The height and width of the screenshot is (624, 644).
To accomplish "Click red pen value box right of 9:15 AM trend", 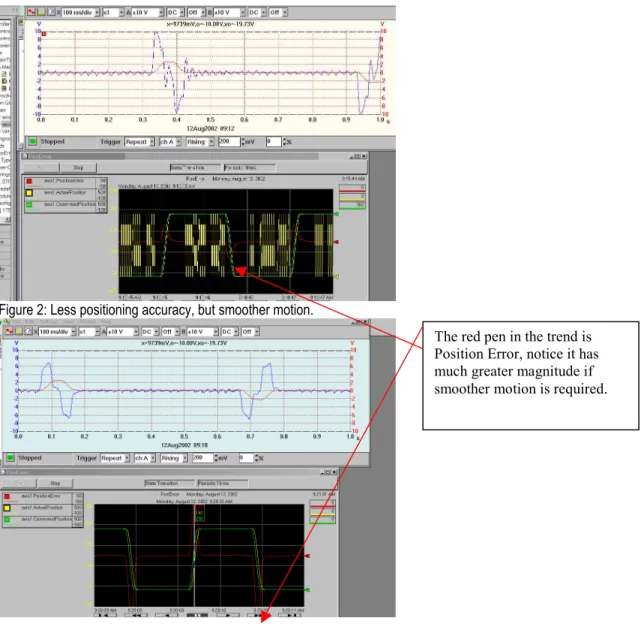I will coord(352,188).
